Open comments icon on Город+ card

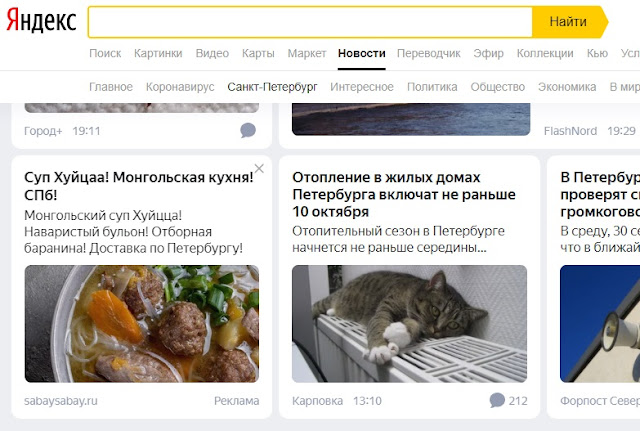click(x=248, y=131)
